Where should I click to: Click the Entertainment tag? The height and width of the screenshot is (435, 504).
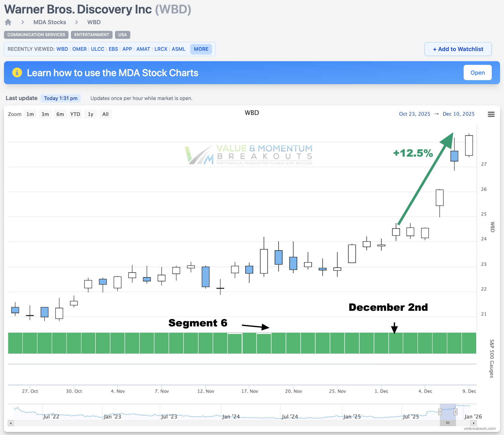tap(91, 35)
